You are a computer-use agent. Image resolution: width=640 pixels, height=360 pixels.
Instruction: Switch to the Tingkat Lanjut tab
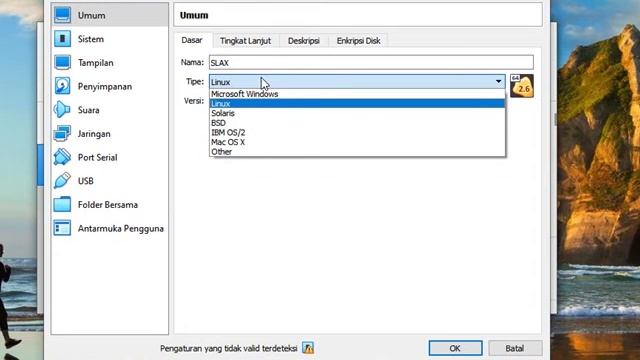pyautogui.click(x=245, y=41)
